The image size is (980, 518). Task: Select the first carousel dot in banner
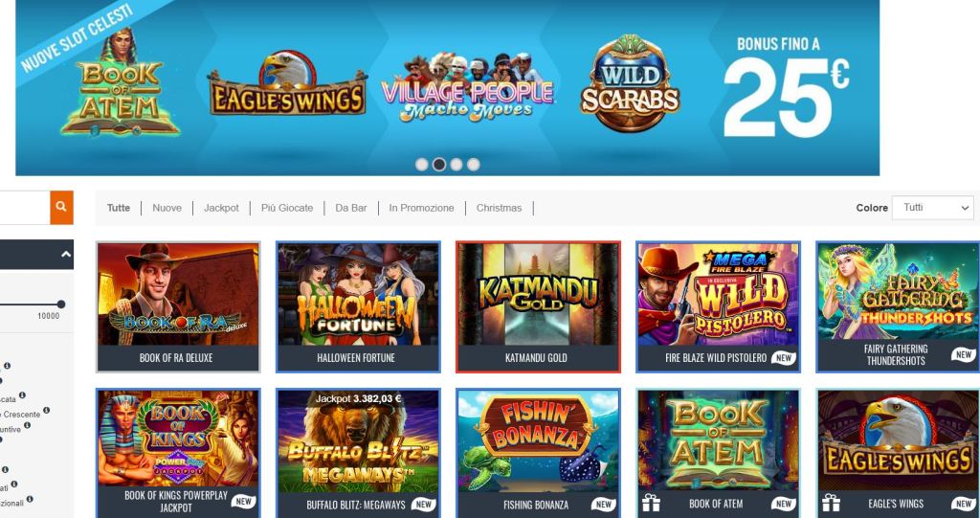click(422, 165)
